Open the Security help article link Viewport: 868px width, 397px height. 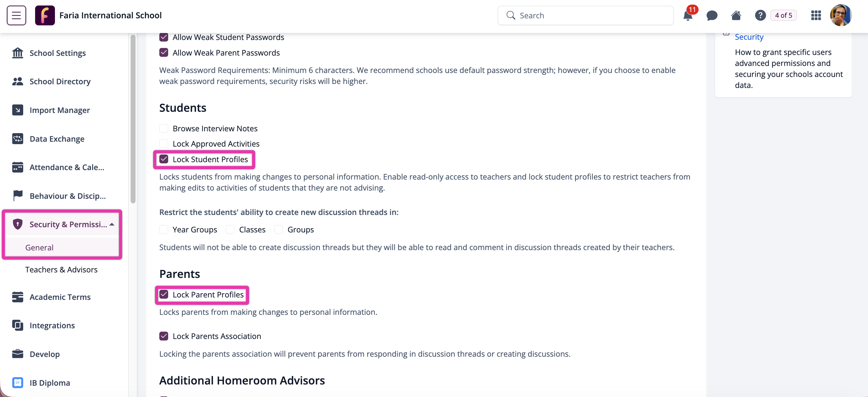(x=749, y=37)
